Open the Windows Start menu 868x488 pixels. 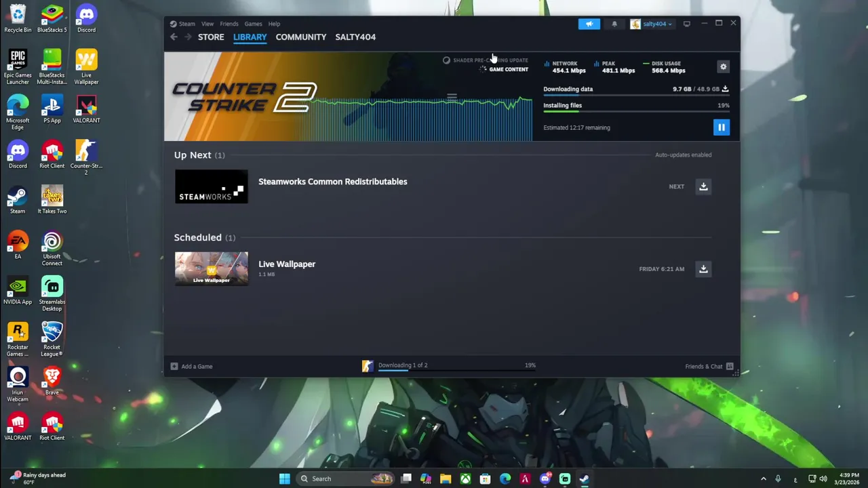(x=285, y=479)
